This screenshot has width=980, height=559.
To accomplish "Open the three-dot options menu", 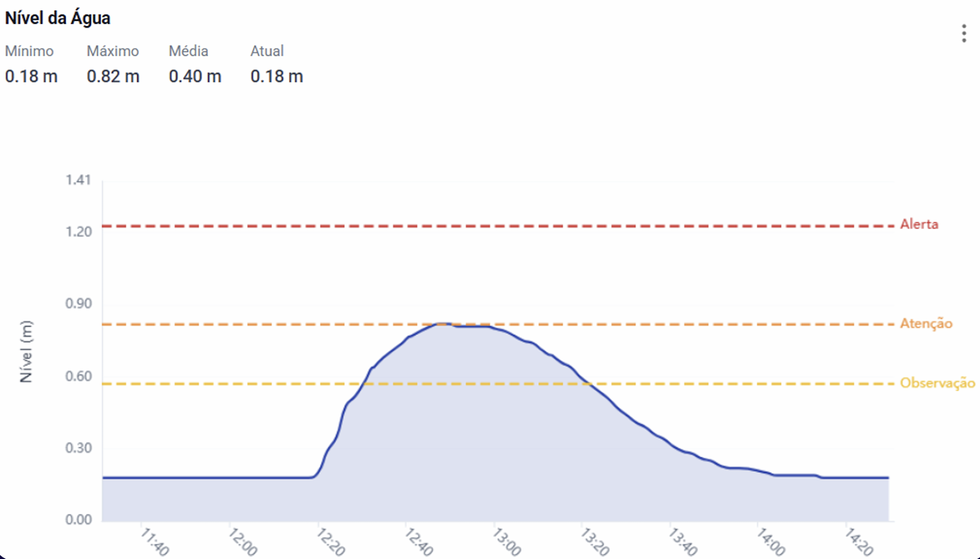I will point(963,33).
